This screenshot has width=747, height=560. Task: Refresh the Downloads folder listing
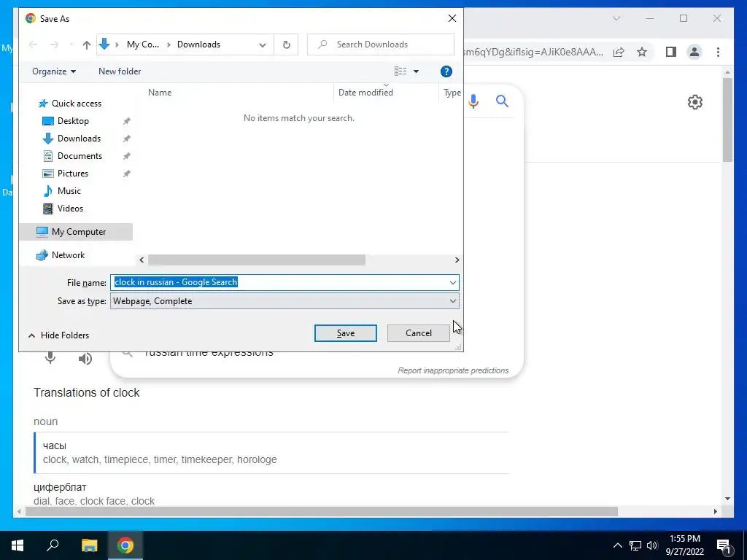(286, 44)
